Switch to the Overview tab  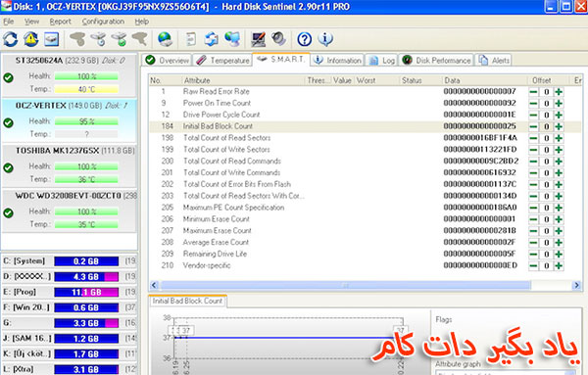coord(167,60)
